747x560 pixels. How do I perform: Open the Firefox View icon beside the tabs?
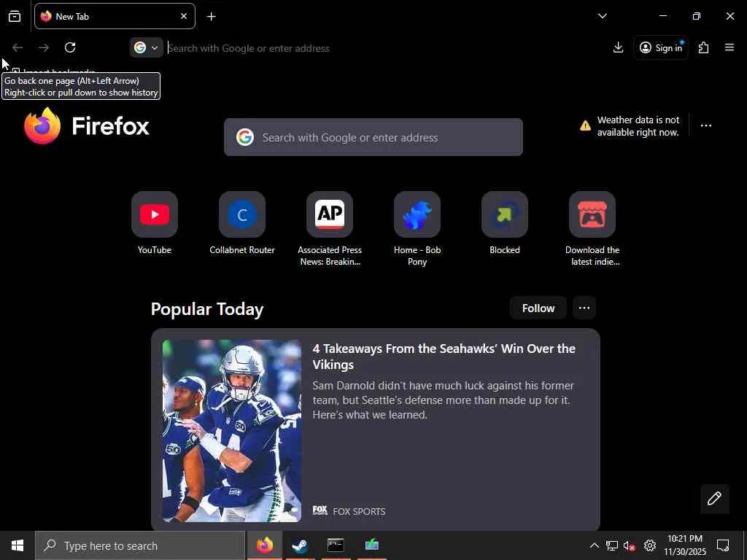coord(15,16)
